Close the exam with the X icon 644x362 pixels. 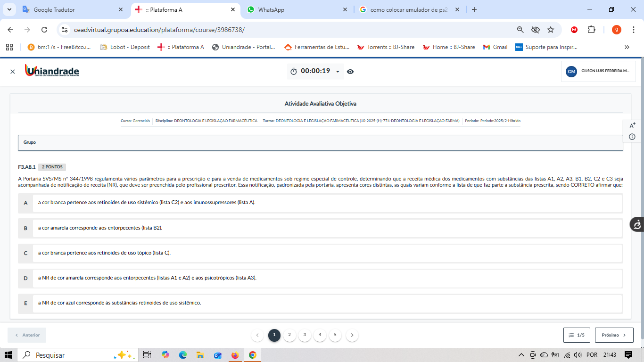click(13, 72)
